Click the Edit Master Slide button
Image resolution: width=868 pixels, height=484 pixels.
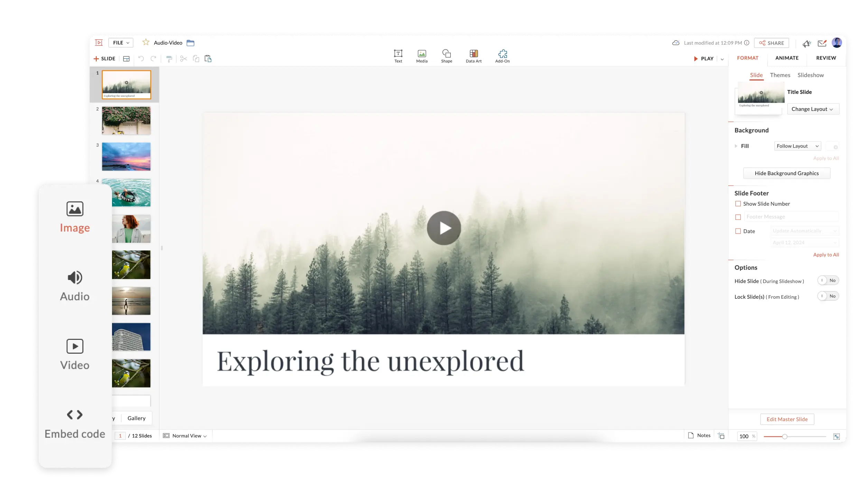click(x=787, y=419)
